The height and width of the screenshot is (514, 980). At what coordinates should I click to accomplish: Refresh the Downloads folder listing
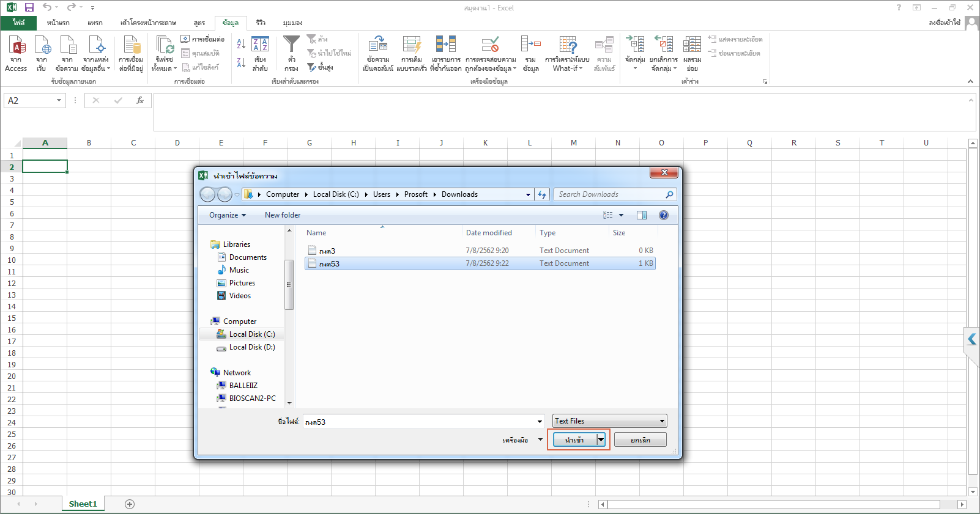click(542, 194)
